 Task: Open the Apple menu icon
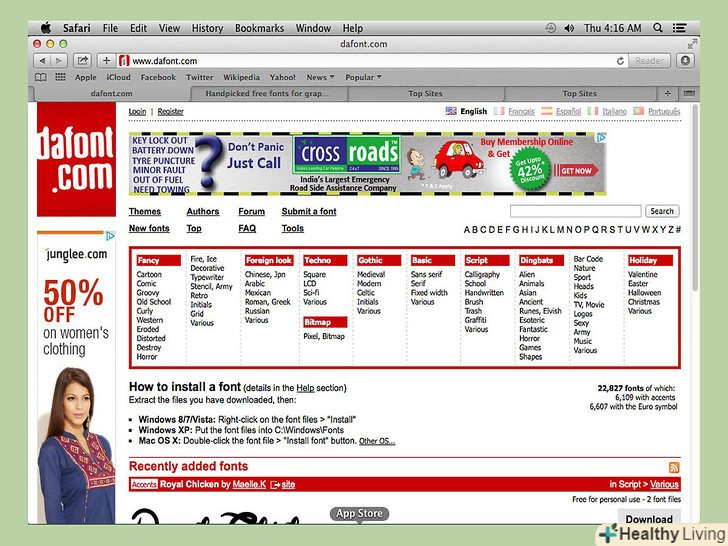click(x=46, y=28)
